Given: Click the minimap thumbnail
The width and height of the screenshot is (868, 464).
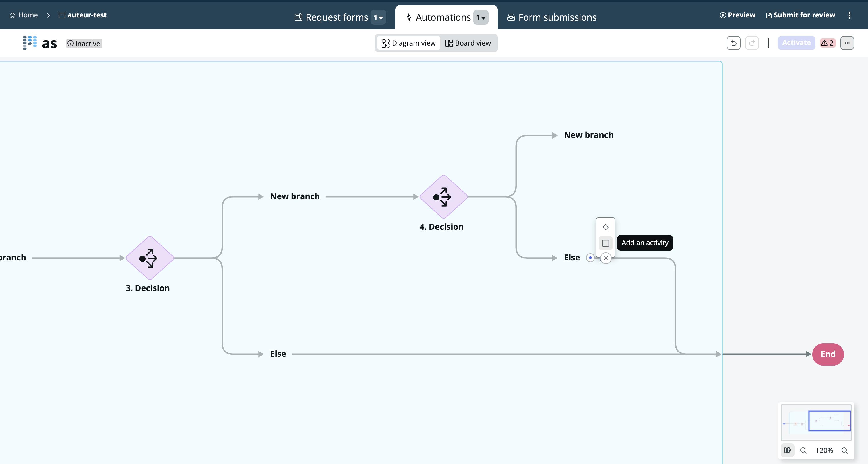Looking at the screenshot, I should pos(816,422).
